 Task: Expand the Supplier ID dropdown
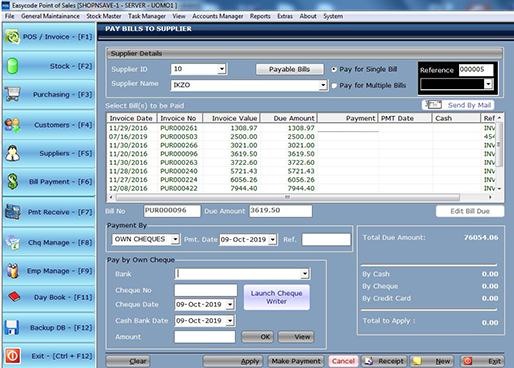[x=222, y=69]
